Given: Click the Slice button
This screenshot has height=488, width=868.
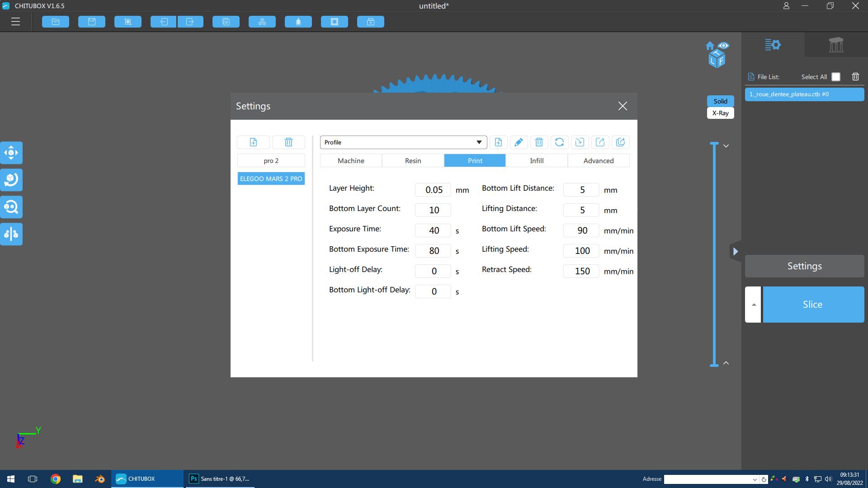Looking at the screenshot, I should coord(813,305).
